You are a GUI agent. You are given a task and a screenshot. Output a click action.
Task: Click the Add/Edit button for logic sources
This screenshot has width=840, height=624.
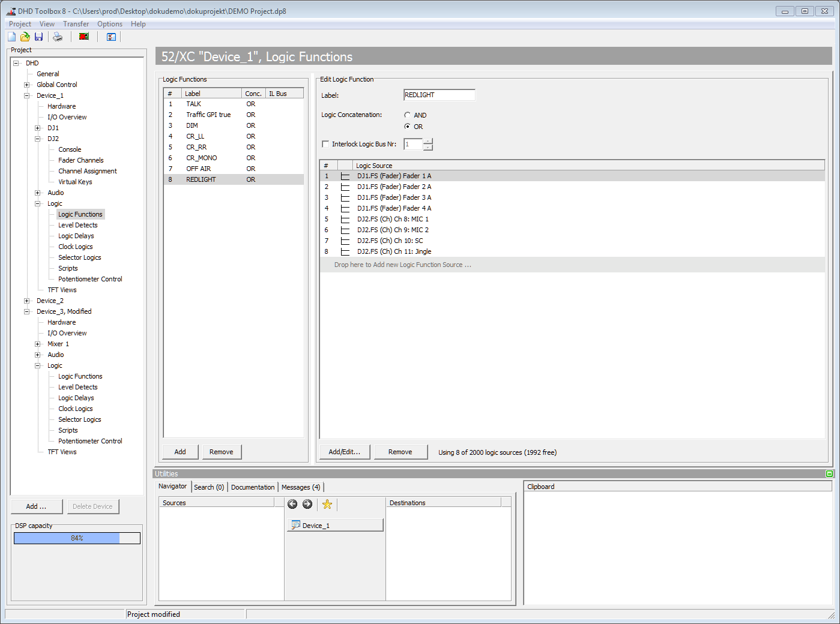pyautogui.click(x=344, y=451)
